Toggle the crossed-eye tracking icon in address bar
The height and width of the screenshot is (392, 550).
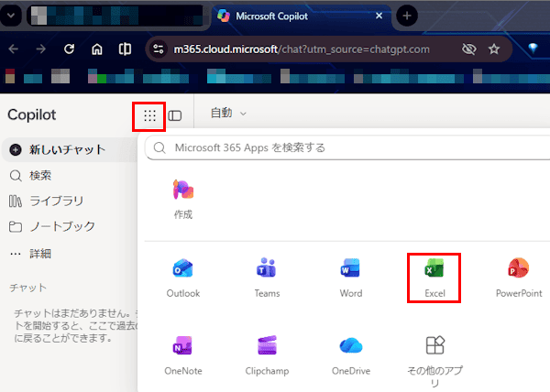tap(469, 49)
